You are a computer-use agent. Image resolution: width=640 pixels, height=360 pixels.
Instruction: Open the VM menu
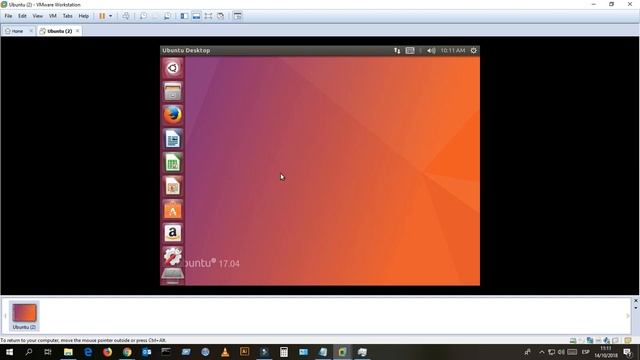pyautogui.click(x=53, y=16)
